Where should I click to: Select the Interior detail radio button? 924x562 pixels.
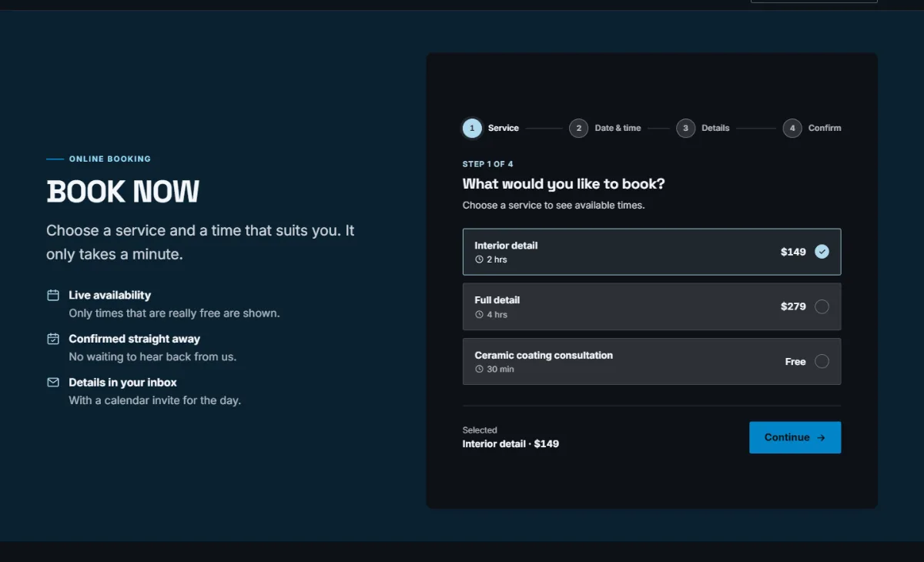[822, 251]
